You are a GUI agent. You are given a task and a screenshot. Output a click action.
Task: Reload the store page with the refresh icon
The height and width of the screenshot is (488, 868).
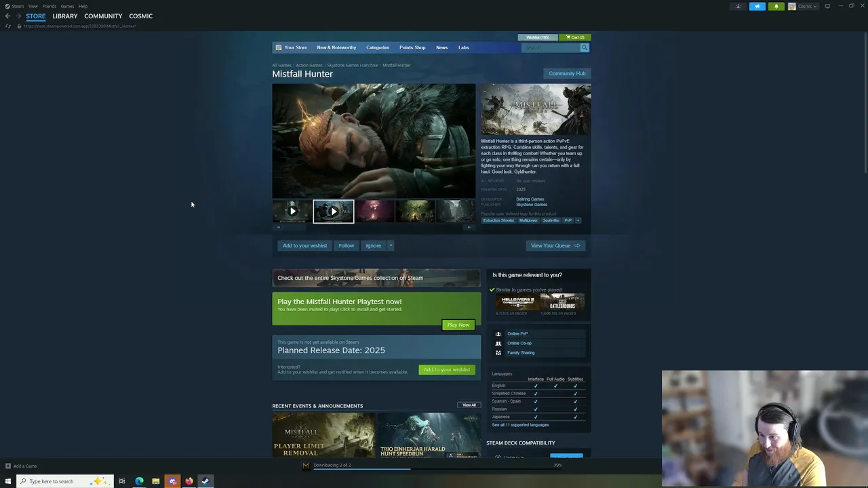point(8,26)
